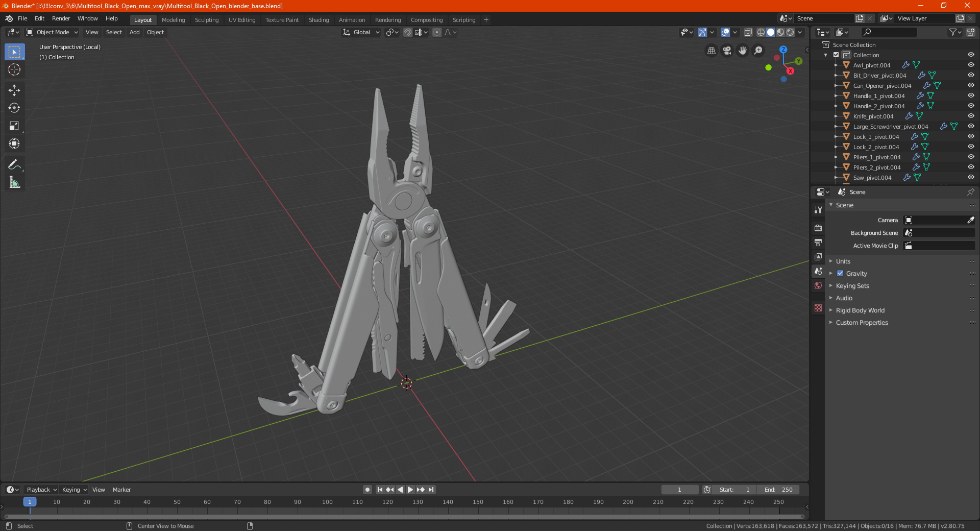Toggle Collection exclude checkbox in outliner
The width and height of the screenshot is (980, 531).
coord(836,55)
